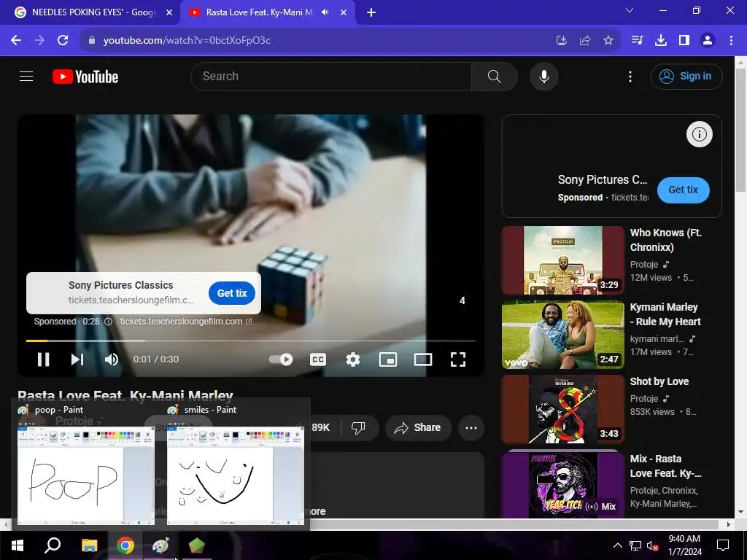Click the install app icon in the address bar

click(x=562, y=41)
